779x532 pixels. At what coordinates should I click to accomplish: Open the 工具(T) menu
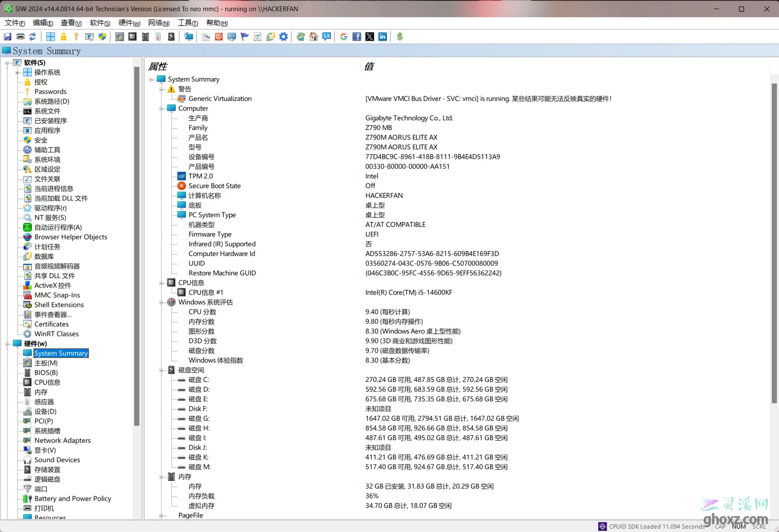[188, 23]
